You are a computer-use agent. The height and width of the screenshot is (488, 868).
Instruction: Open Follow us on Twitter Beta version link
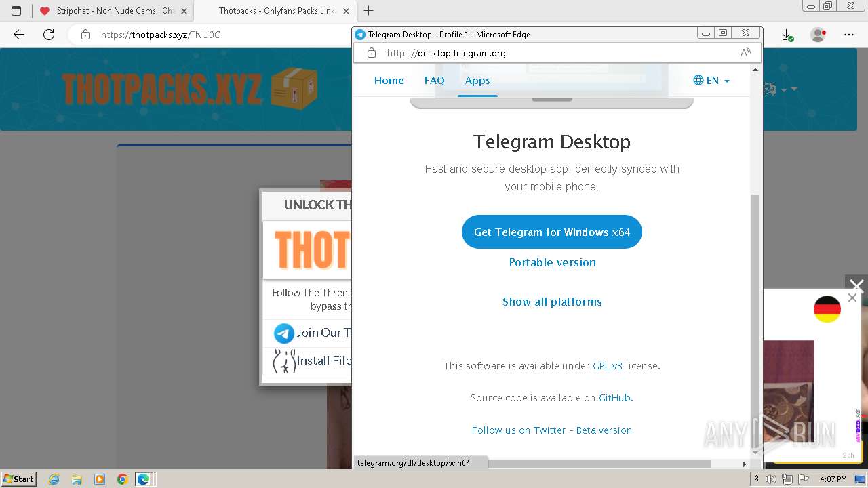(x=552, y=430)
